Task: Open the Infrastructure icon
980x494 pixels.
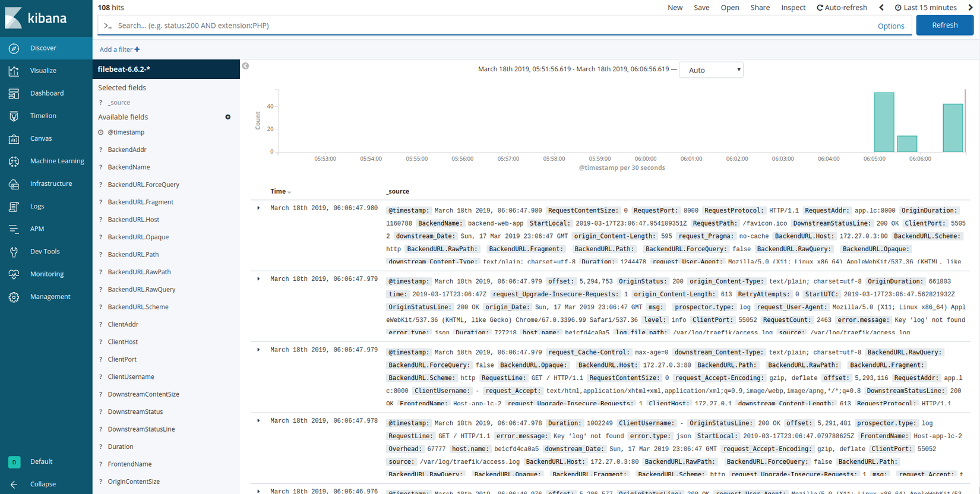Action: [14, 183]
